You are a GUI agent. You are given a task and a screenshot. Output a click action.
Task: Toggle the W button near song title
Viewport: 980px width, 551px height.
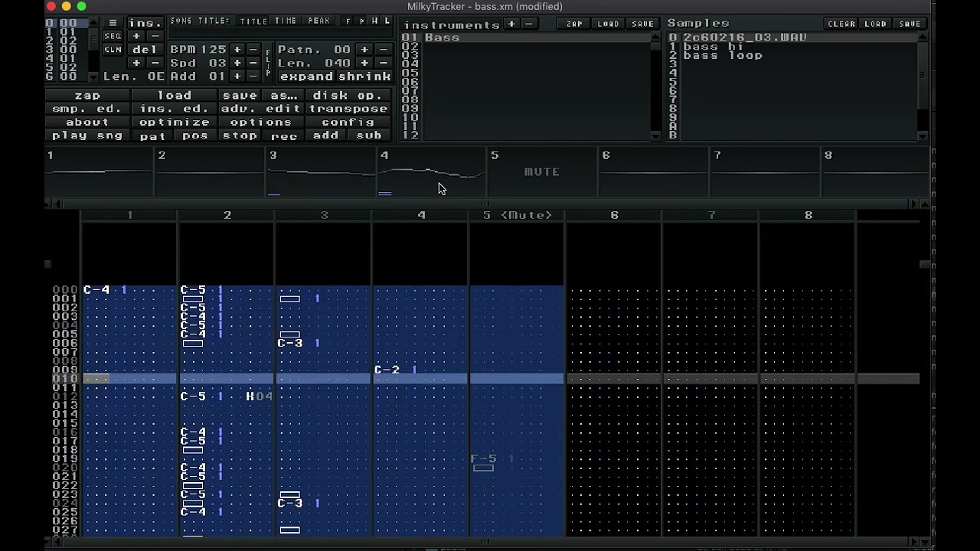tap(374, 21)
